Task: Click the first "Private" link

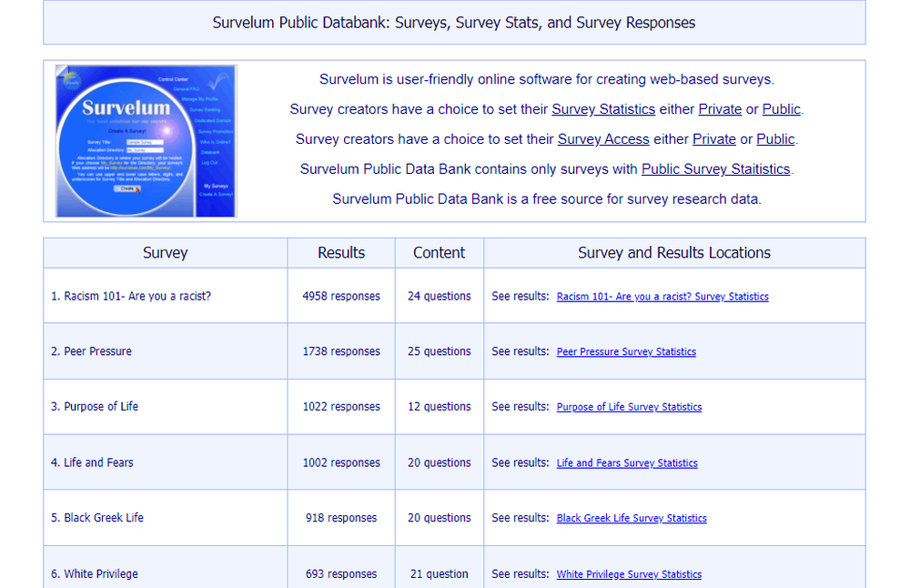Action: 720,109
